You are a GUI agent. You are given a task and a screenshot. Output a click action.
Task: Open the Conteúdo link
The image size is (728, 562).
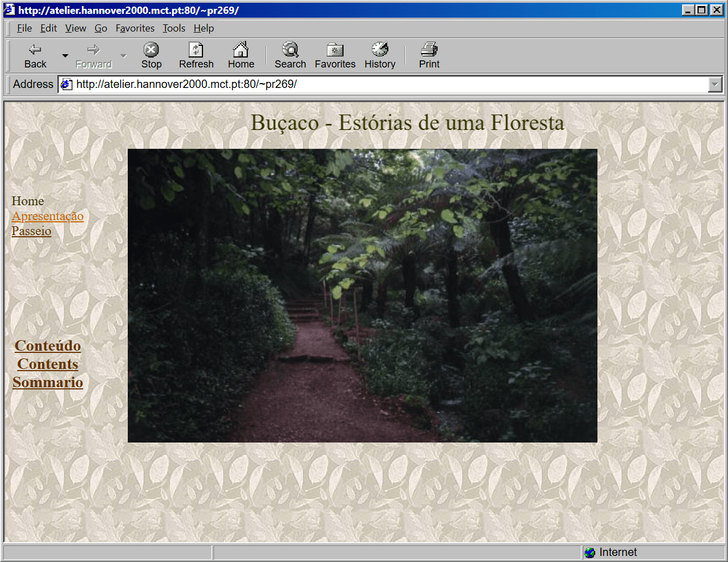[x=48, y=346]
